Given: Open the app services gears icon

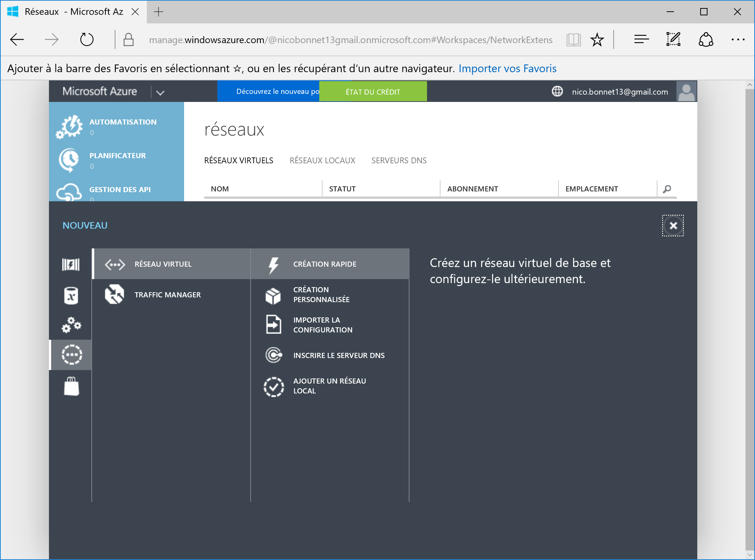Looking at the screenshot, I should pos(71,324).
